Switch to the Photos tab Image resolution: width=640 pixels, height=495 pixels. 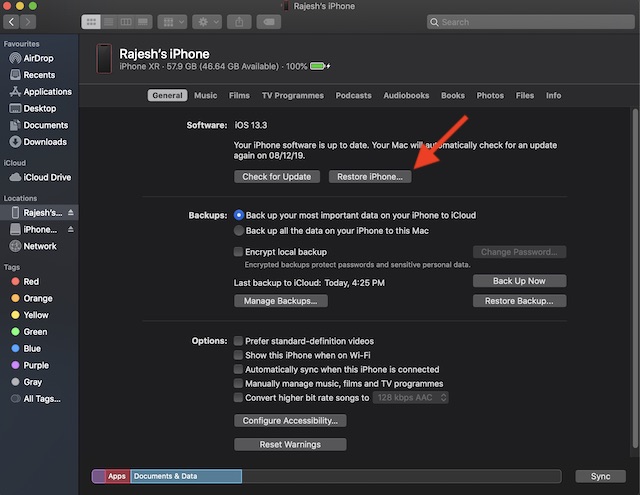click(490, 95)
